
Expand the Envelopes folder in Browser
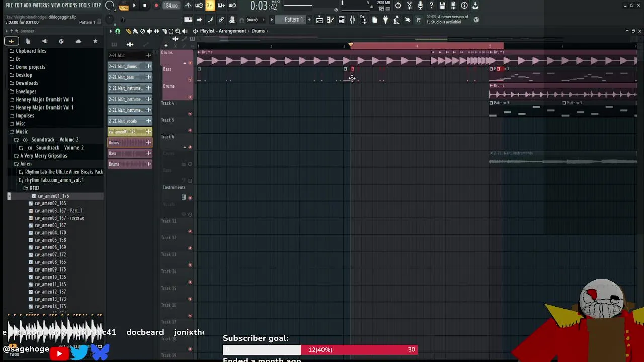26,92
